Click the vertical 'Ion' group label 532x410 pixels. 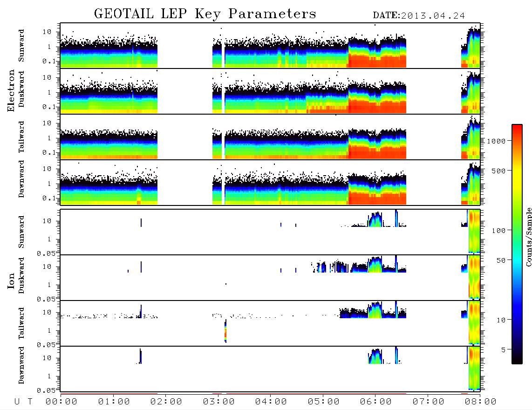point(11,280)
